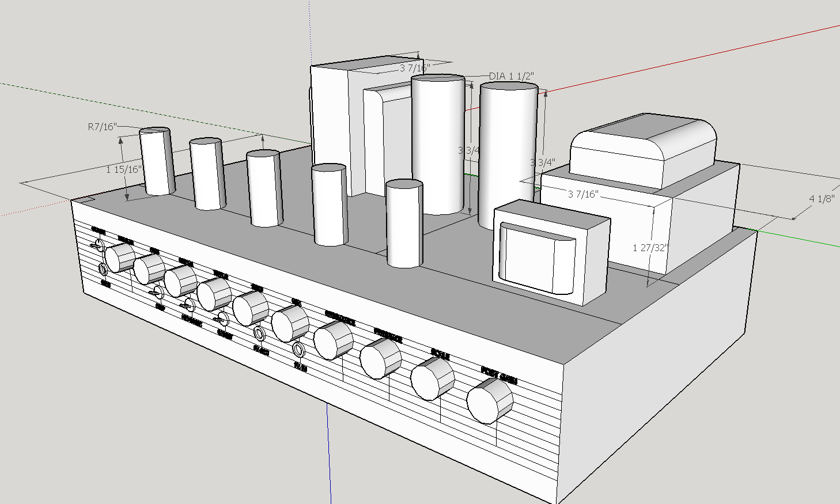Select the tall cylinder with the DIA label
This screenshot has height=504, width=840.
[438, 145]
